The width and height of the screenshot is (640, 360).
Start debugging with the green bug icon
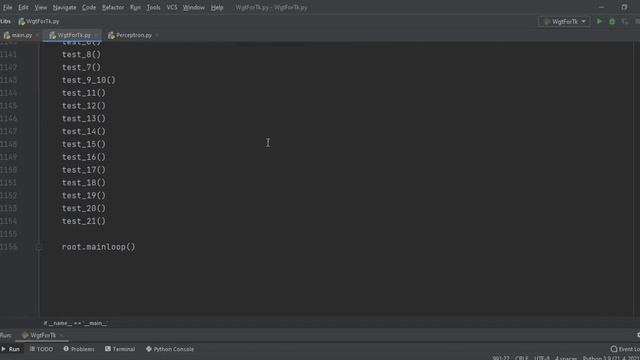point(612,21)
